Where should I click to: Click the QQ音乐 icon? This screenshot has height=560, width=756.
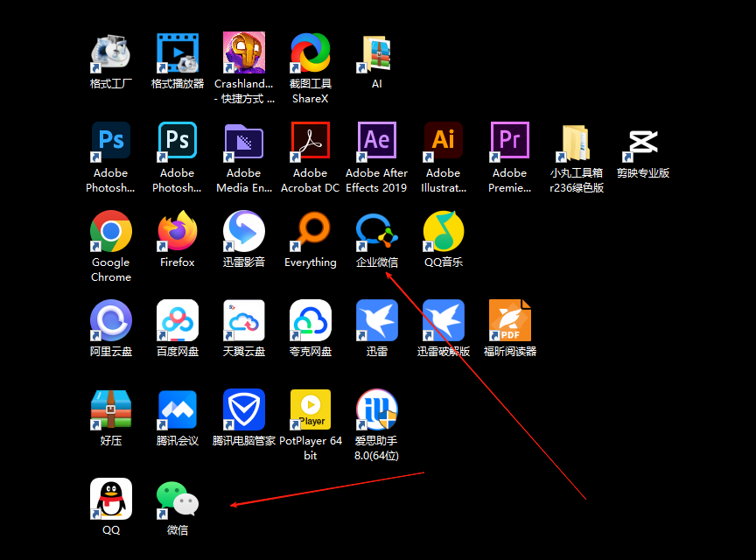[x=444, y=231]
